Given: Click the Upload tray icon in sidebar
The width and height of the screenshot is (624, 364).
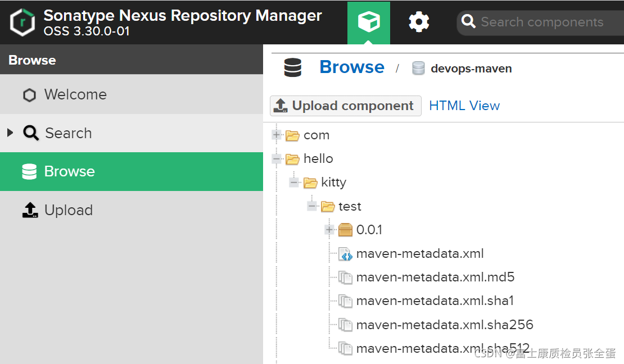Looking at the screenshot, I should click(x=30, y=210).
